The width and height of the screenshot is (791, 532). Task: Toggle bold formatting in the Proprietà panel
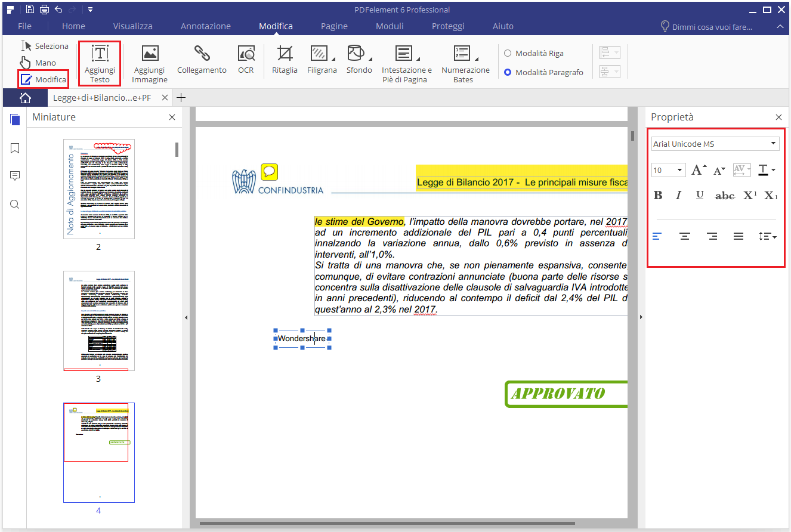click(x=658, y=195)
